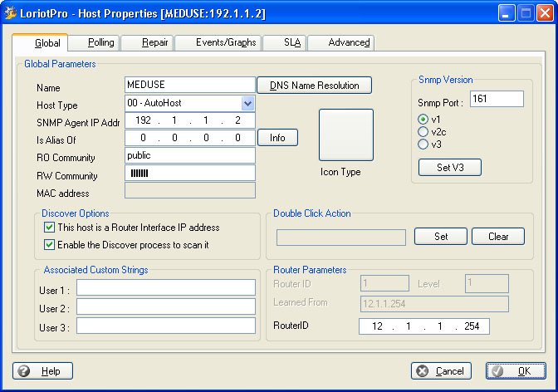Click the User 3 custom string field
558x392 pixels.
166,326
